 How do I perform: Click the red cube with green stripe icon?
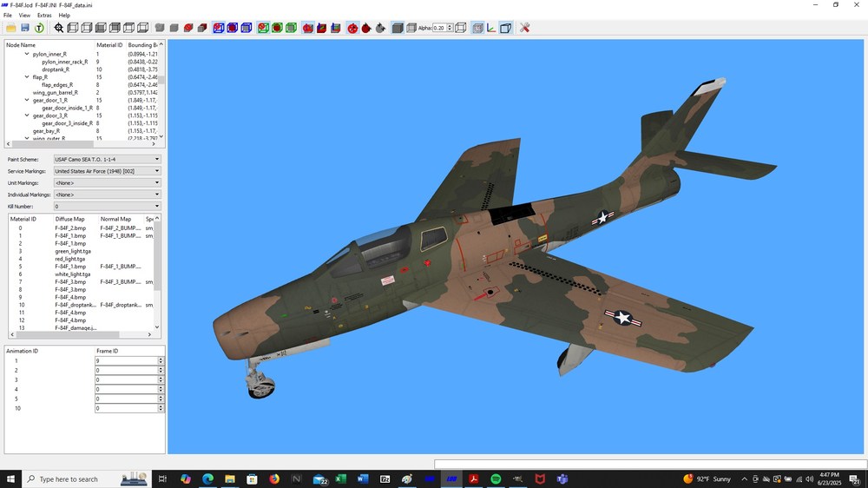[x=322, y=28]
